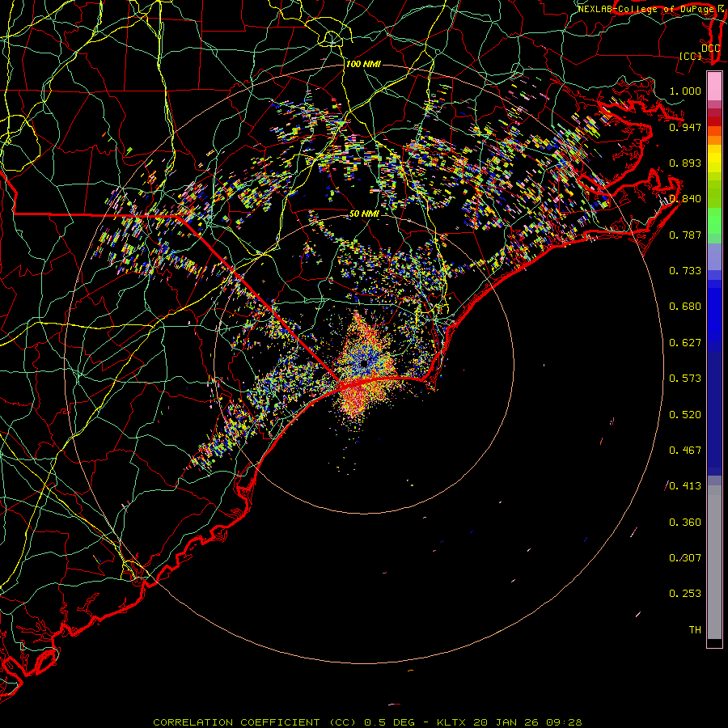728x728 pixels.
Task: Select the 0.253 scale value
Action: coord(685,594)
